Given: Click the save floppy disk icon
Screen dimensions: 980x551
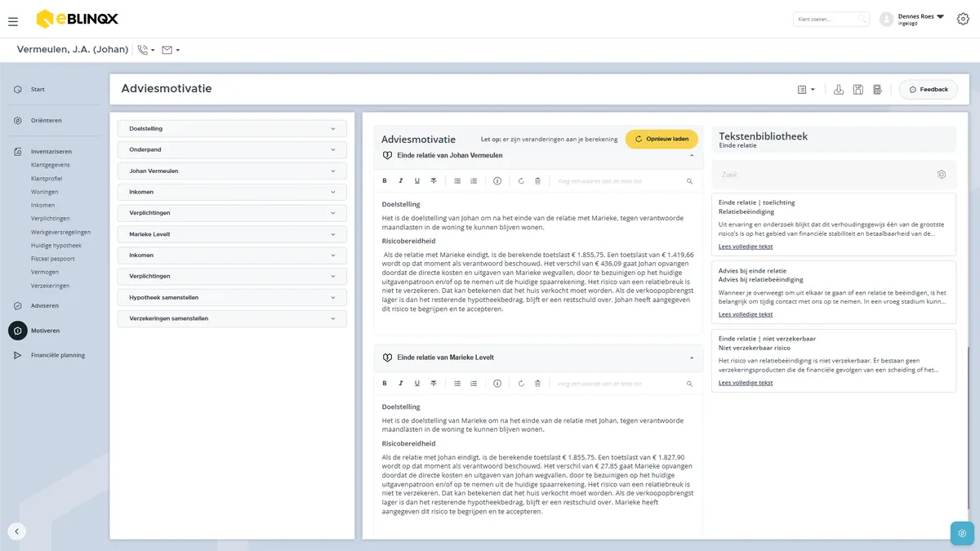Looking at the screenshot, I should (x=857, y=90).
